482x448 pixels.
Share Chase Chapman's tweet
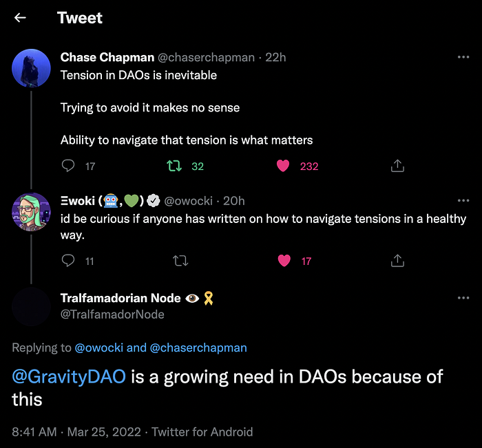(x=397, y=166)
